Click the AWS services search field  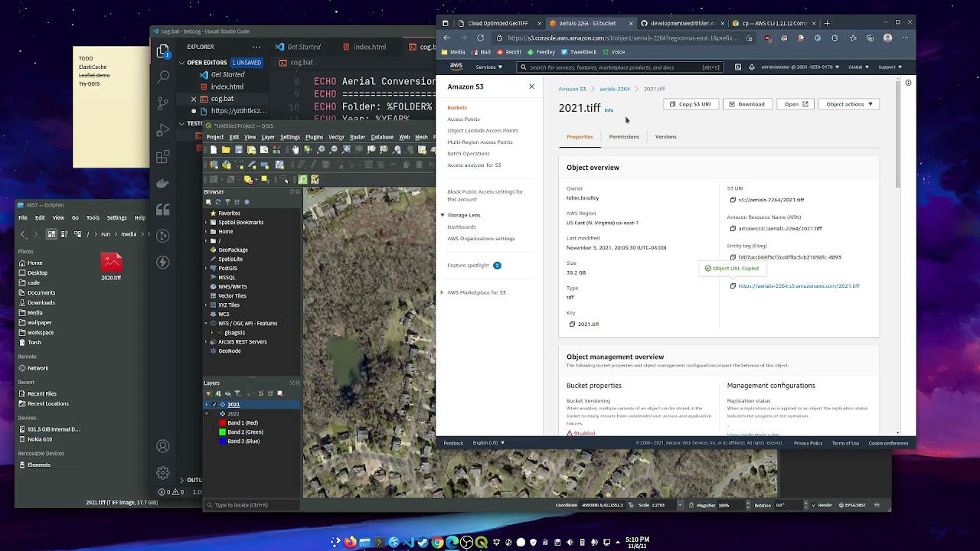[x=620, y=67]
